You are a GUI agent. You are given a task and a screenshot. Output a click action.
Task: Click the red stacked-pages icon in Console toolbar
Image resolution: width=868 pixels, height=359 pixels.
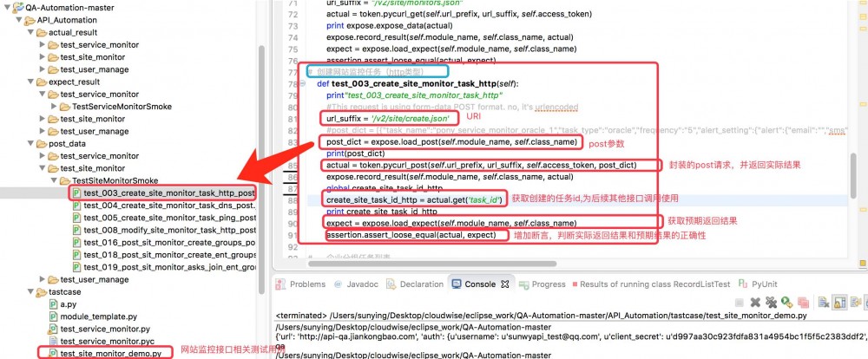pyautogui.click(x=803, y=303)
